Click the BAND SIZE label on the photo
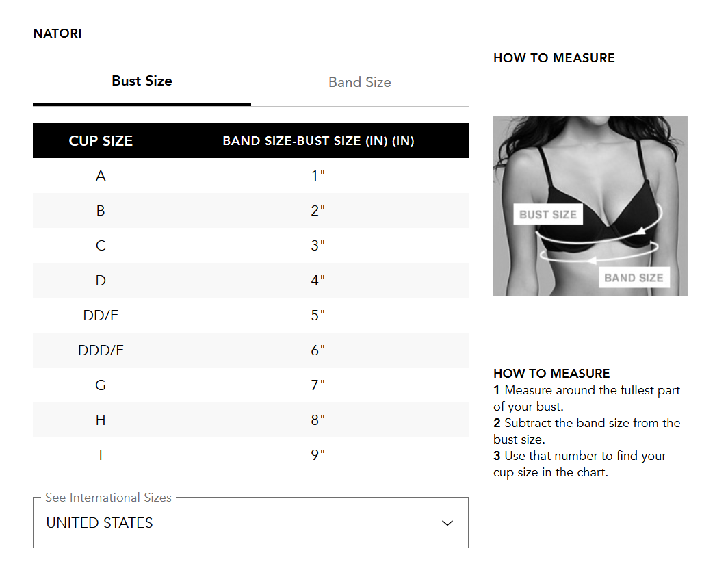This screenshot has height=577, width=728. click(634, 277)
